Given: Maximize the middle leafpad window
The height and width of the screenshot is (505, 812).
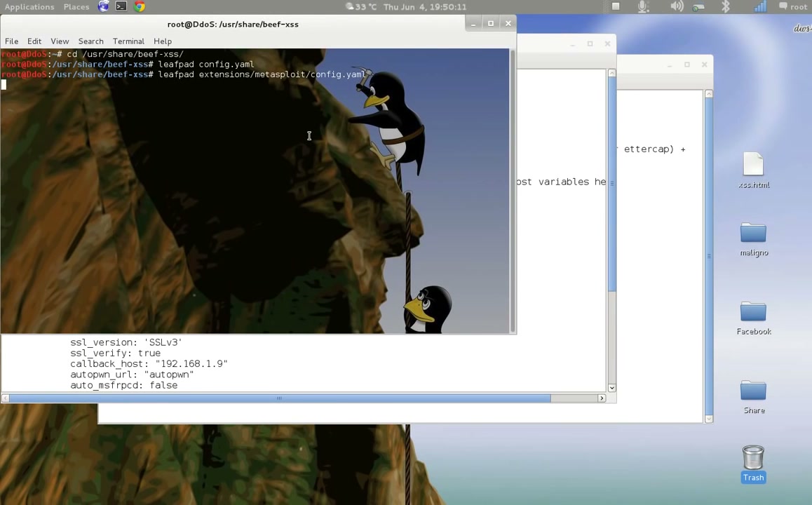Looking at the screenshot, I should click(x=590, y=44).
